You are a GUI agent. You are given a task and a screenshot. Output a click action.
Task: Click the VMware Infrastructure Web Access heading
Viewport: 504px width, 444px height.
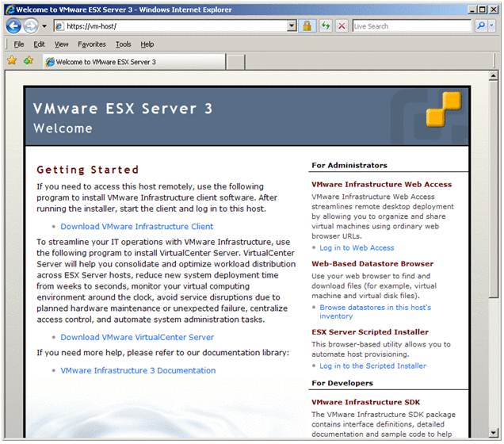click(381, 185)
